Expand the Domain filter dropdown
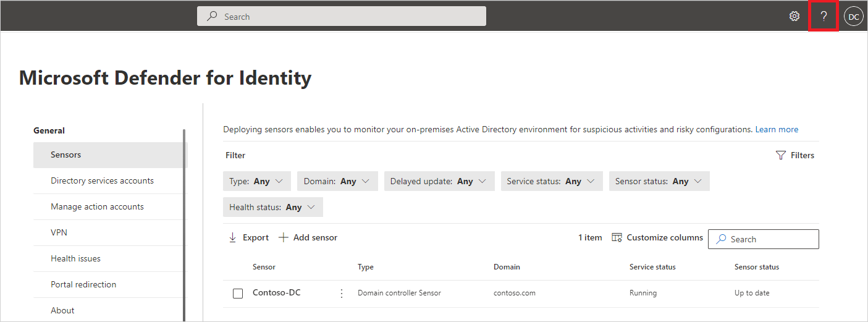 (337, 181)
